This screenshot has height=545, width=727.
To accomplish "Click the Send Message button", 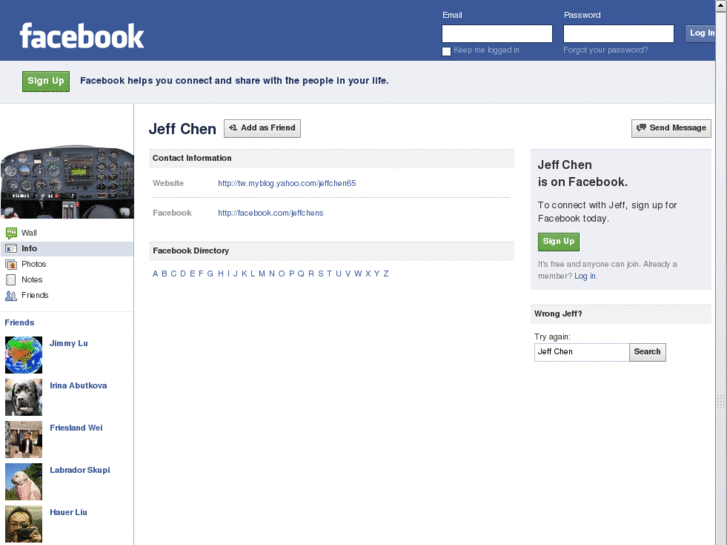I will 671,128.
